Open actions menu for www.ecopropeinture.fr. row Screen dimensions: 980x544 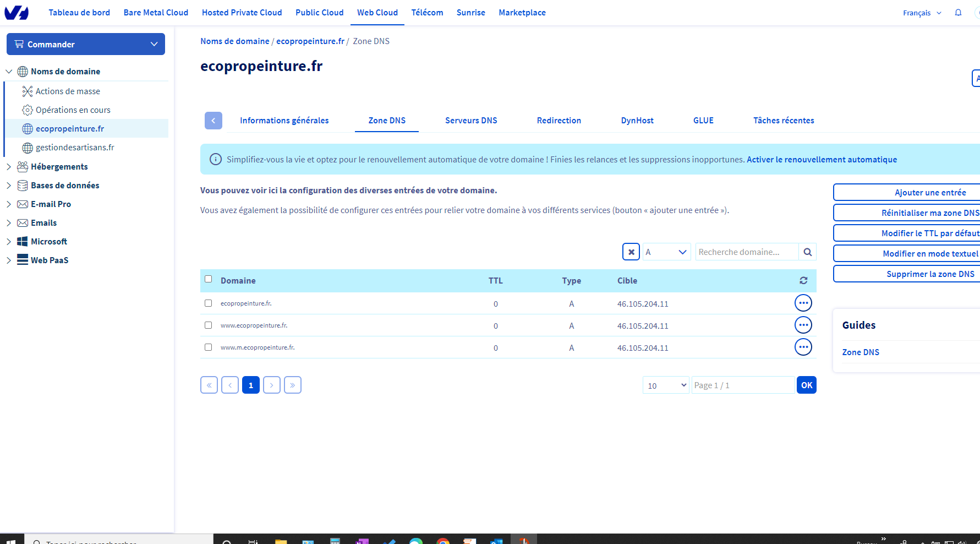coord(803,325)
